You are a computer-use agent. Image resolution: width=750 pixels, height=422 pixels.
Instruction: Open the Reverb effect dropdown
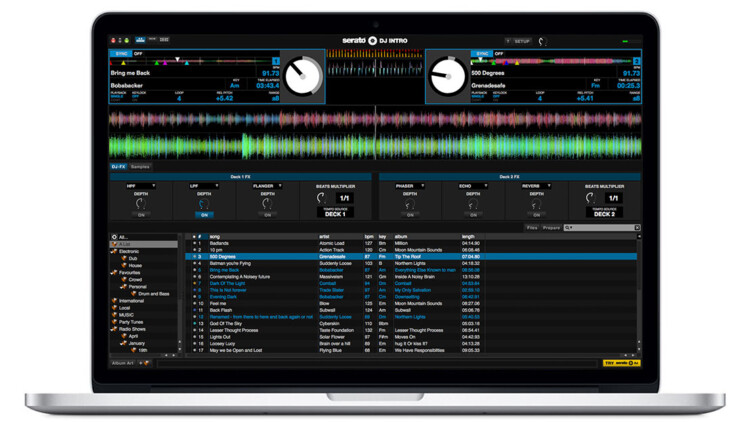click(536, 186)
